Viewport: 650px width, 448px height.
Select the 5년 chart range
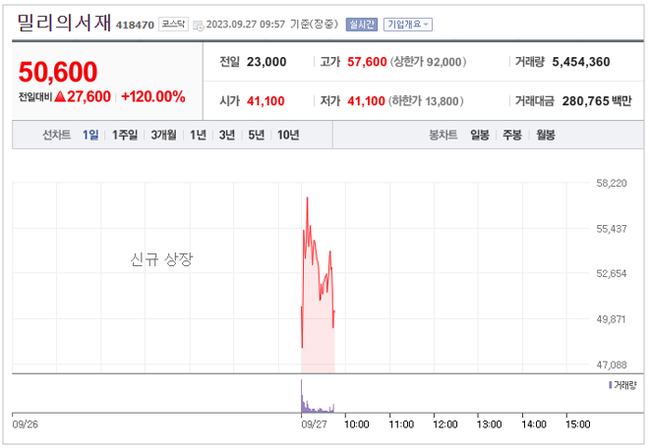pyautogui.click(x=256, y=135)
